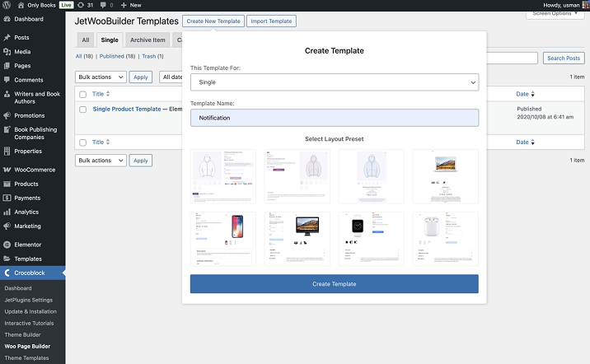Open Templates folder icon
Viewport: 590px width, 364px height.
7,259
